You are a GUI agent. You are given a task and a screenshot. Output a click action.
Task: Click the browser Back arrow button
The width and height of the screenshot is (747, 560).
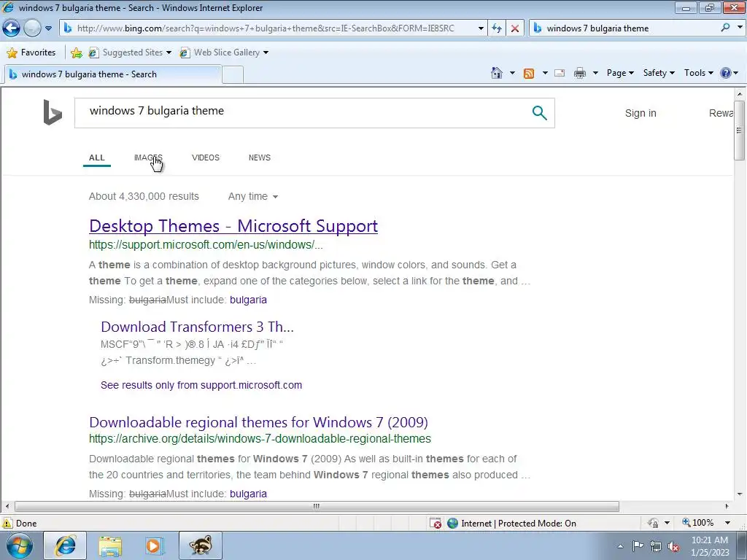11,28
